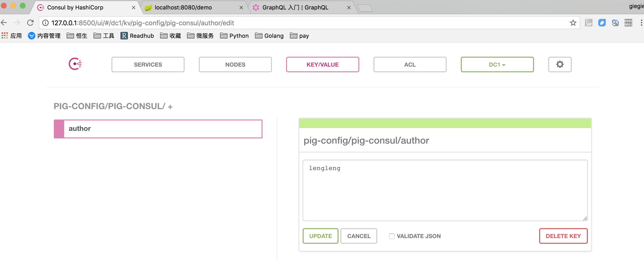
Task: Bookmark page with the star icon
Action: point(573,23)
